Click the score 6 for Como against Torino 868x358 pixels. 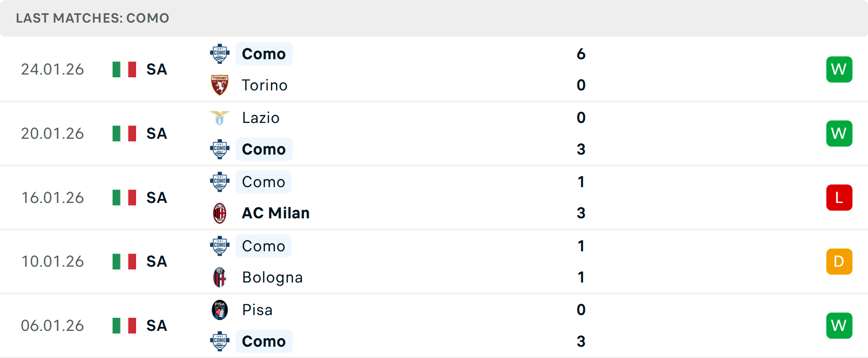pyautogui.click(x=581, y=54)
